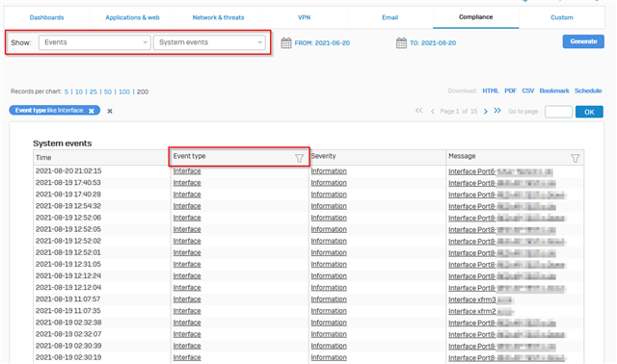Screen dimensions: 617x364
Task: Set TO date 2021-08-20
Action: point(433,42)
